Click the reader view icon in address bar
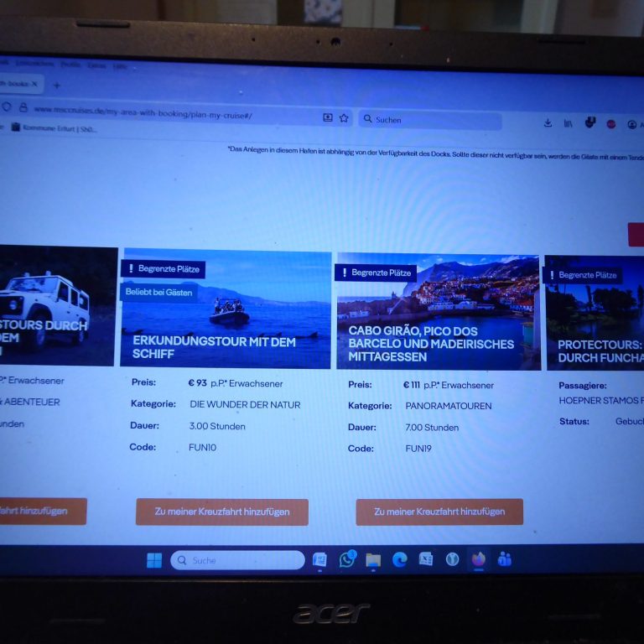This screenshot has height=644, width=644. click(328, 118)
